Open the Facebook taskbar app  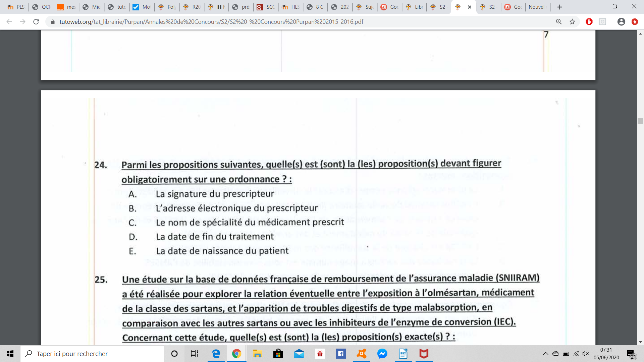pos(340,354)
